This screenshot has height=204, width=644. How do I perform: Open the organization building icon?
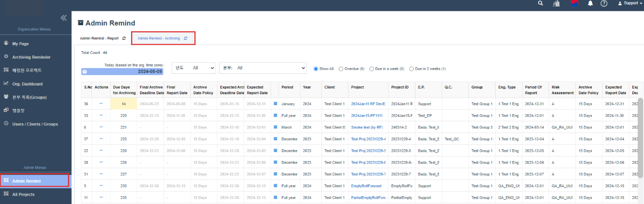(x=556, y=3)
